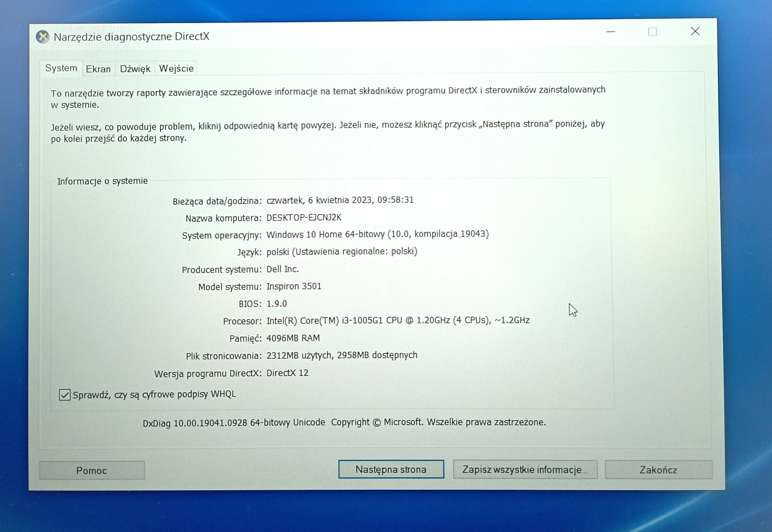Click the DxDiag version copyright text

(344, 422)
